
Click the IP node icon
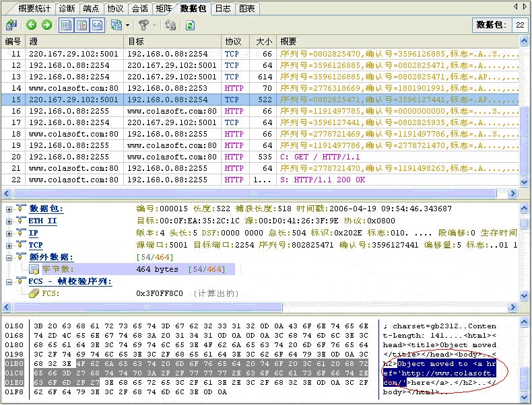21,233
